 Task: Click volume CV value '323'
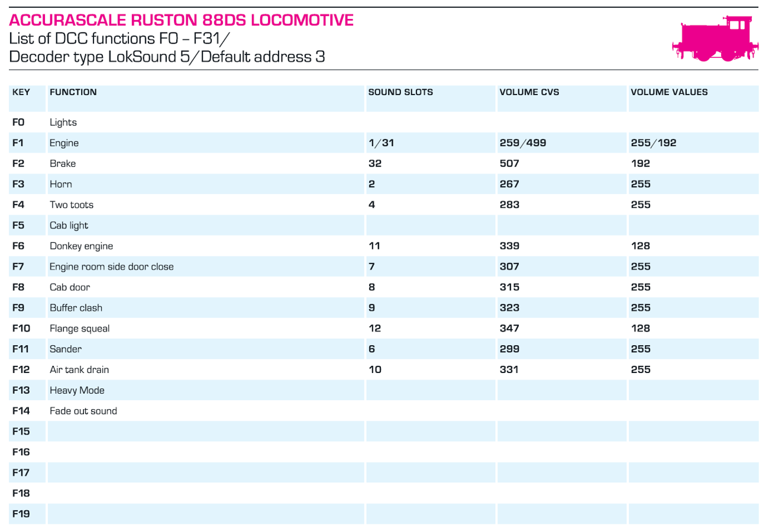pyautogui.click(x=509, y=308)
